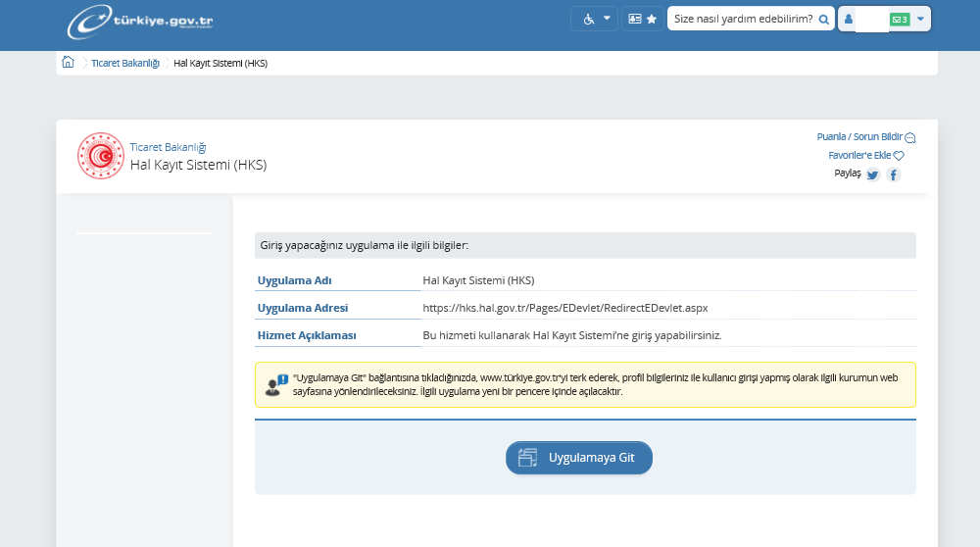
Task: Click the info user icon in yellow notice
Action: click(x=275, y=385)
